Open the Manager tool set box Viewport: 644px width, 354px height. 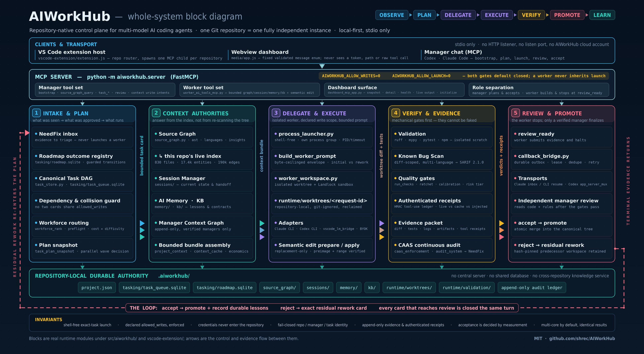coord(105,90)
